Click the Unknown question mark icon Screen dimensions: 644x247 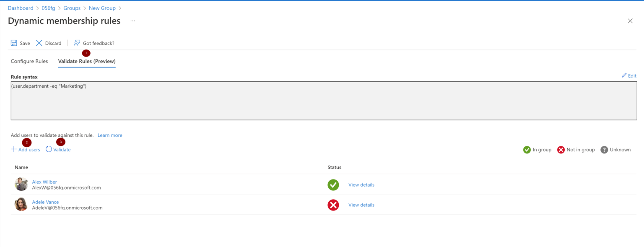(x=604, y=149)
